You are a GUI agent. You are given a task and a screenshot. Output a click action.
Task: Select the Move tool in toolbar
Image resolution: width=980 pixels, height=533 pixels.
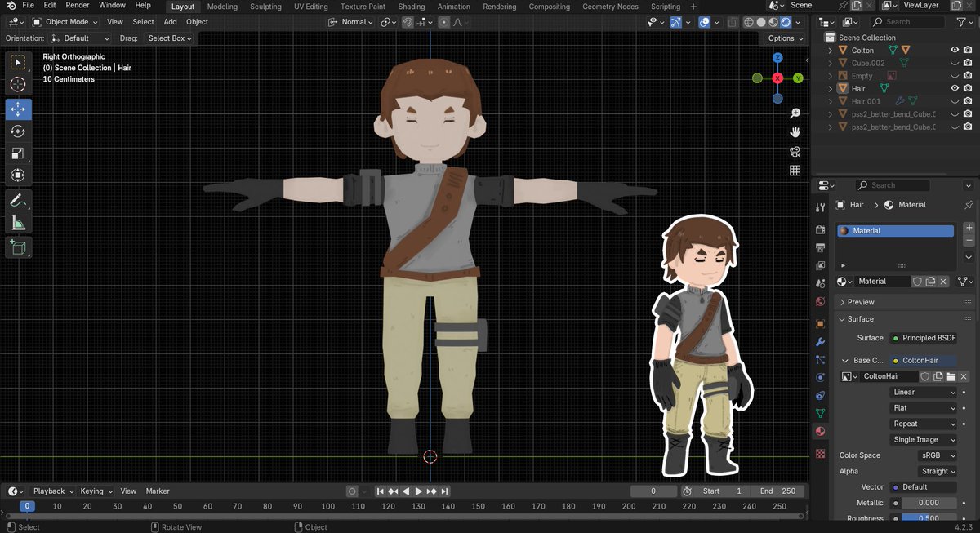click(18, 109)
